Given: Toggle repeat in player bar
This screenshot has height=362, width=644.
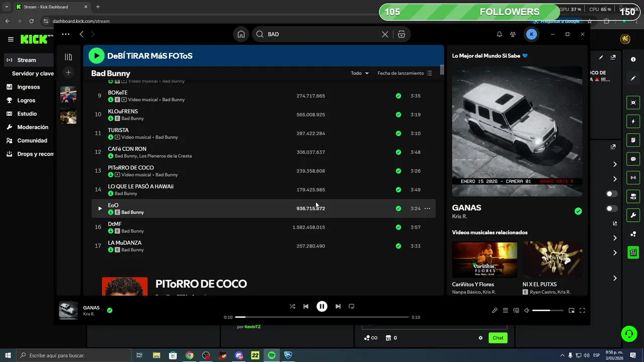Looking at the screenshot, I should click(x=352, y=306).
